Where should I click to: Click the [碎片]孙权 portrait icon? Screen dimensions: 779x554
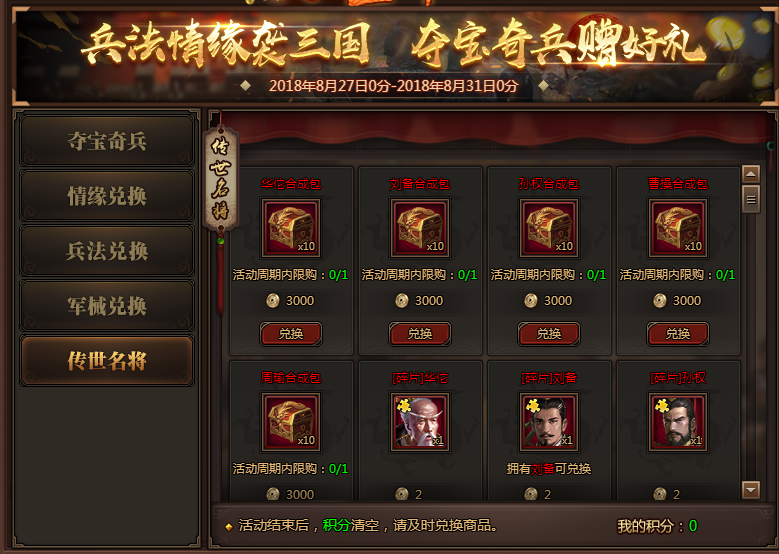pyautogui.click(x=678, y=422)
